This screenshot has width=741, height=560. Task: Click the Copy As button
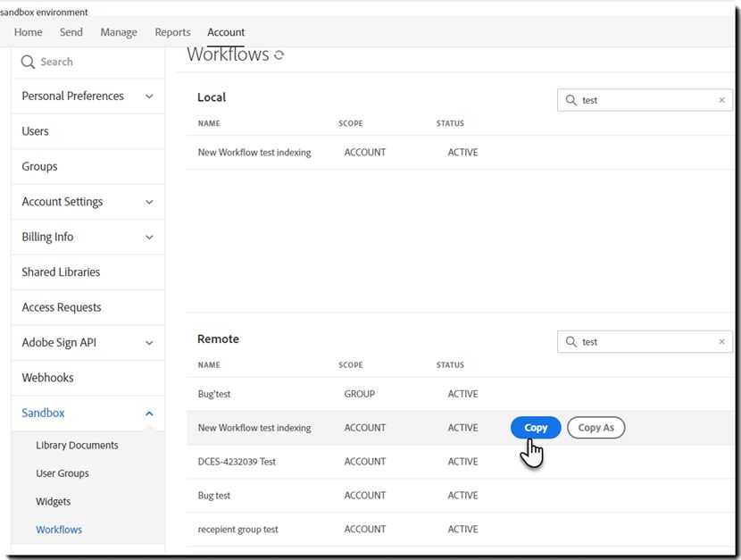coord(595,428)
